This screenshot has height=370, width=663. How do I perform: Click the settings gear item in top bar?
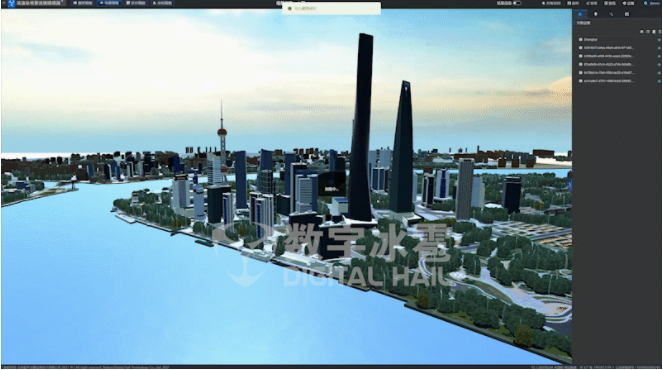pos(628,3)
